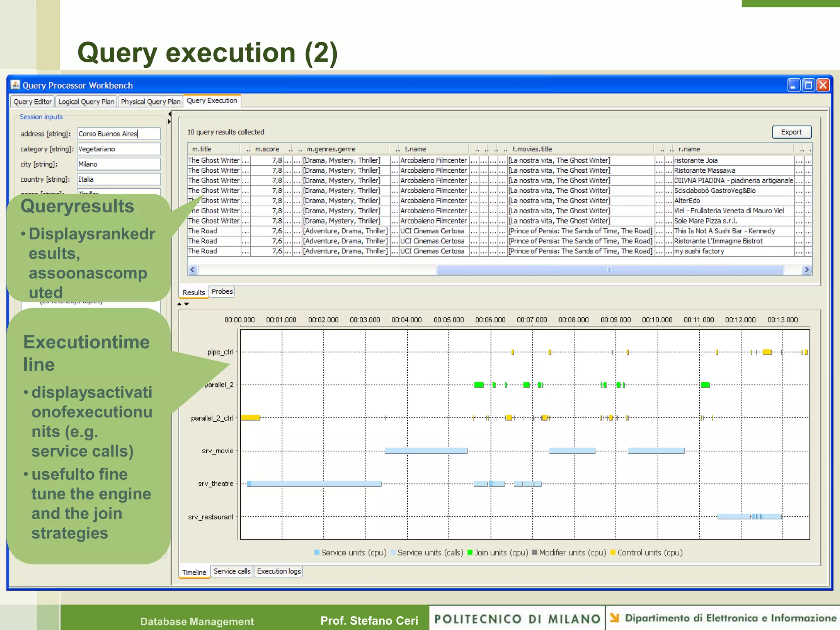Image resolution: width=840 pixels, height=630 pixels.
Task: Click the m.genres.genre column header
Action: [345, 149]
